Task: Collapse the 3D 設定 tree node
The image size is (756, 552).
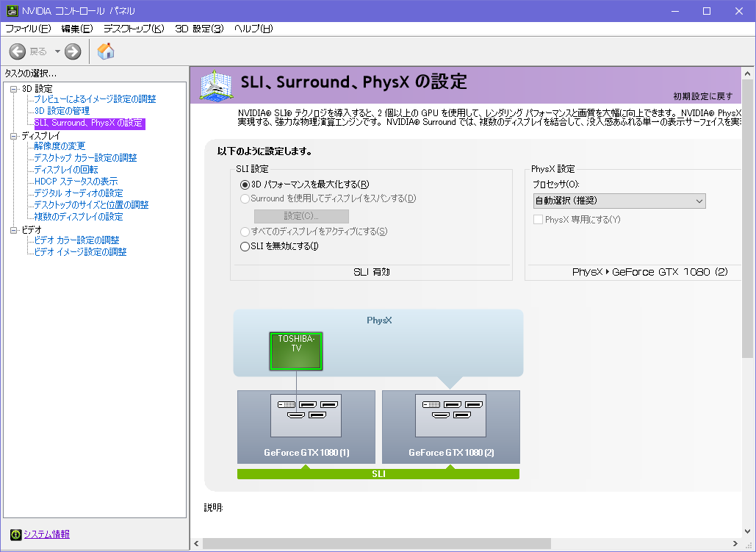Action: [x=14, y=89]
